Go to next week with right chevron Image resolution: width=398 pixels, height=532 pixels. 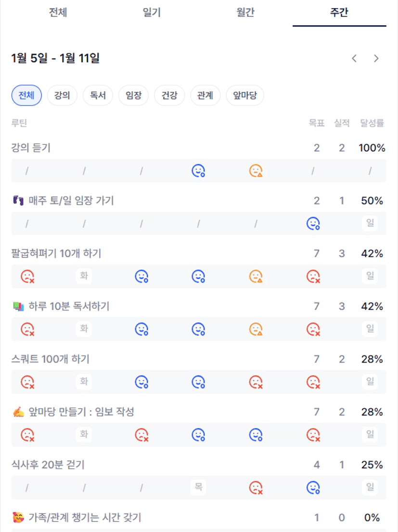[376, 59]
